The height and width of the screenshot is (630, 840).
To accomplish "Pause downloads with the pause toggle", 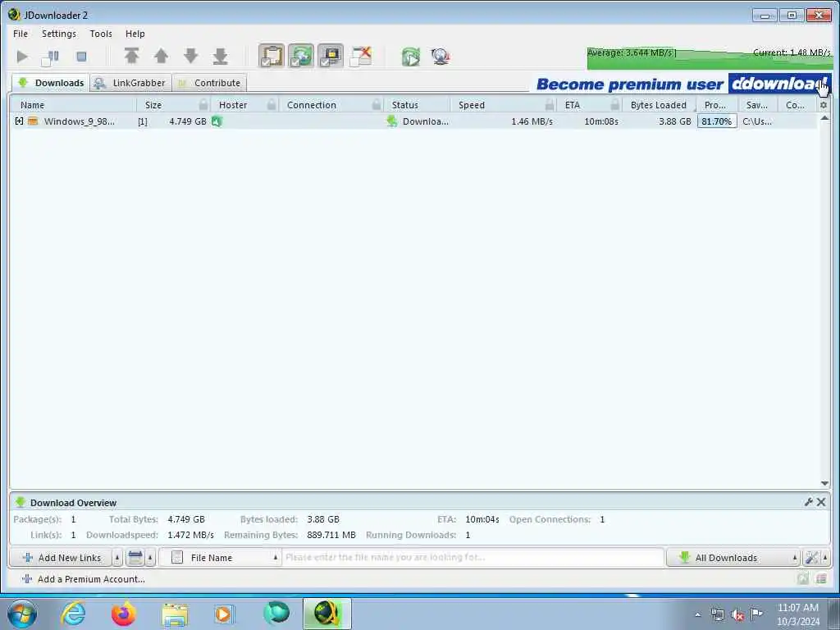I will pos(51,57).
